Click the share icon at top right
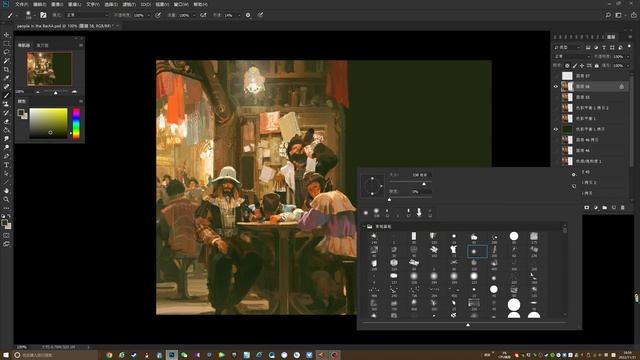Screen dimensions: 640x360 coord(633,15)
